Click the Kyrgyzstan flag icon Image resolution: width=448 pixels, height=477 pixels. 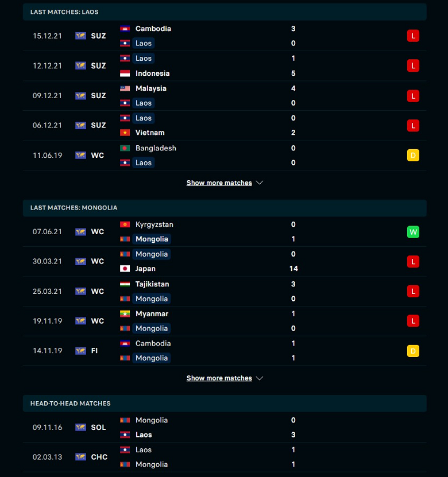pyautogui.click(x=125, y=224)
